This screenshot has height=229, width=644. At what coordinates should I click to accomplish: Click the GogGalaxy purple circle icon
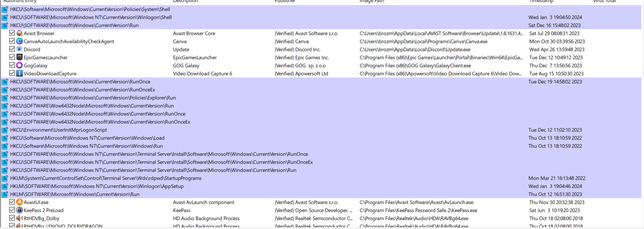coord(19,65)
